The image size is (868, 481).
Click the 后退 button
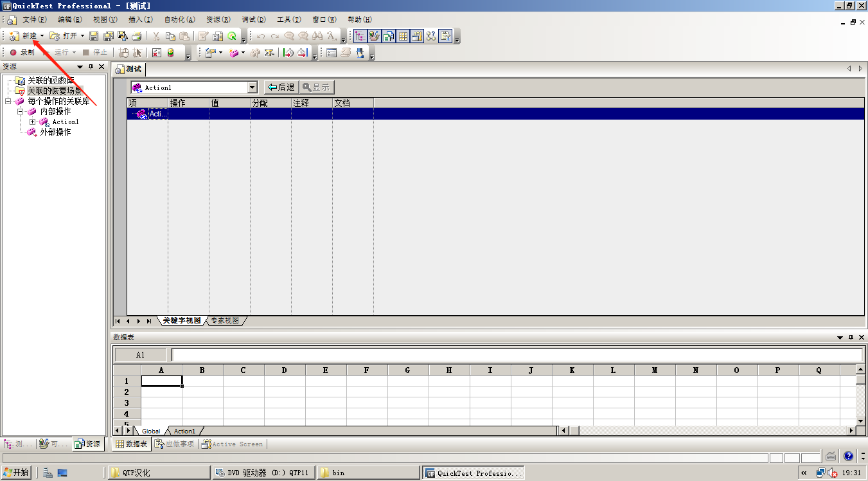[280, 87]
